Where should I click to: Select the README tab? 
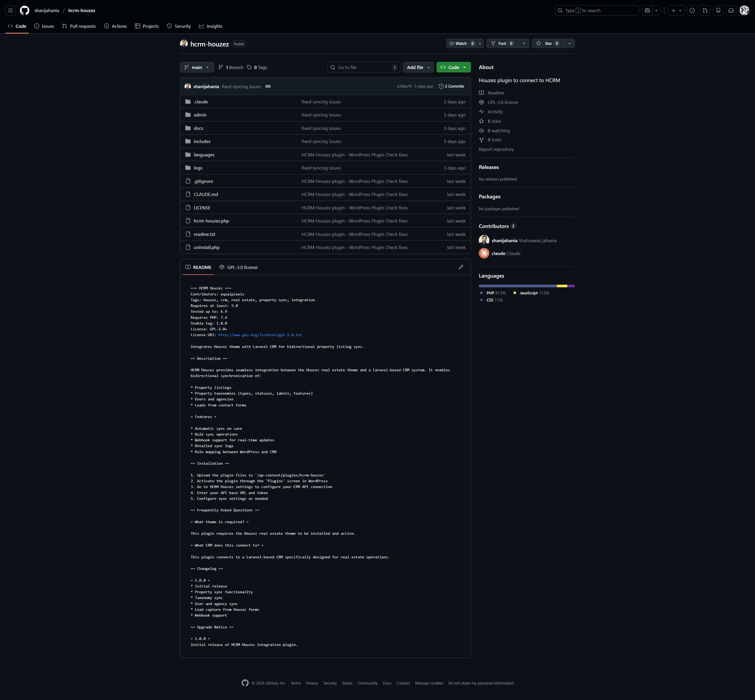coord(198,267)
